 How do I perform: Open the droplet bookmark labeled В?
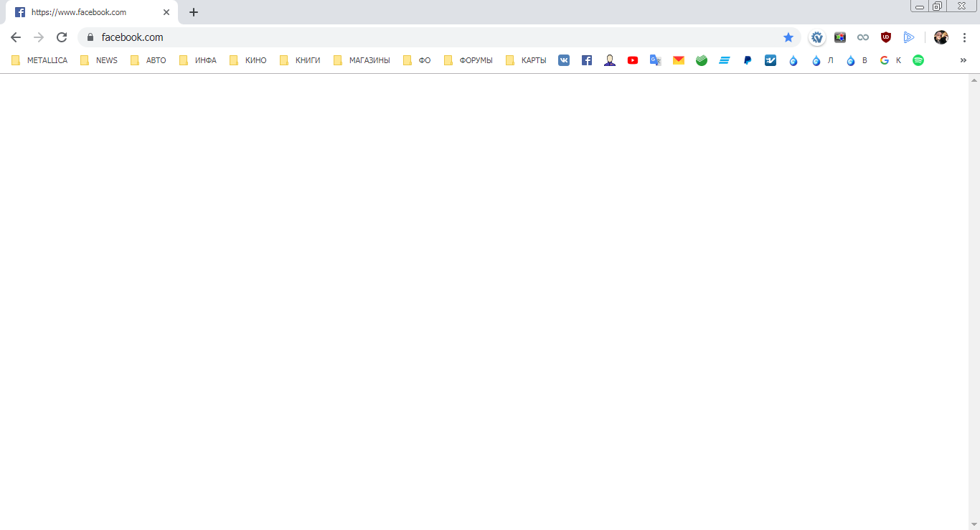coord(857,60)
